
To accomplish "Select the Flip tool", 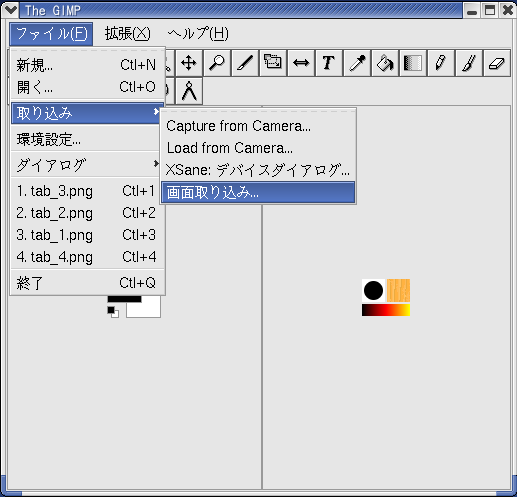I will pyautogui.click(x=301, y=63).
